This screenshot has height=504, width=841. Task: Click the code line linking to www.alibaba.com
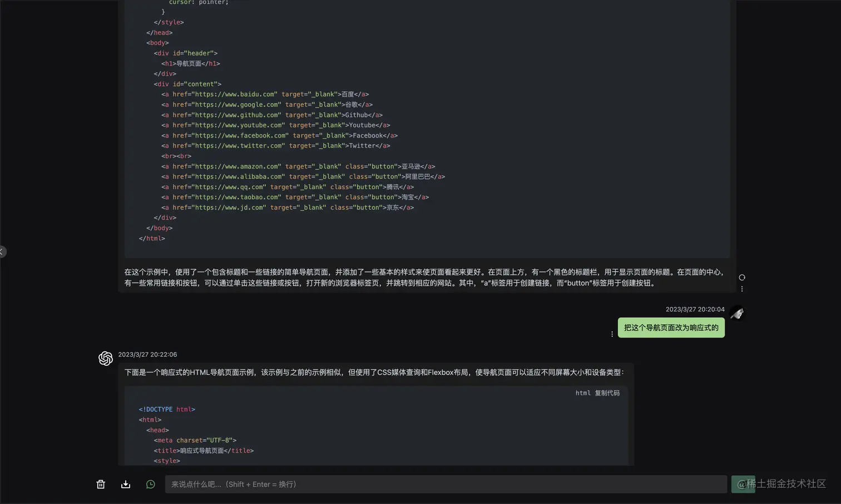coord(303,177)
